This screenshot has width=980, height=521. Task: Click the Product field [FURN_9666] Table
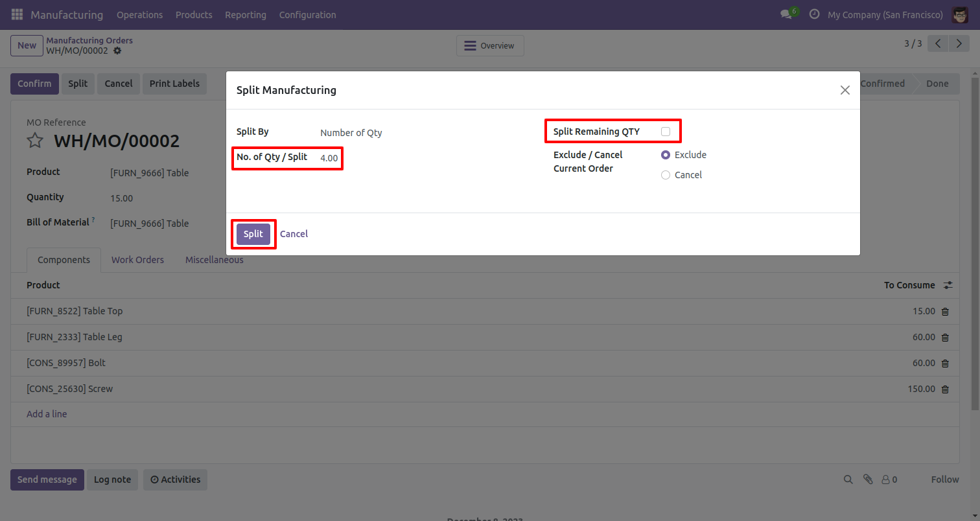coord(150,173)
